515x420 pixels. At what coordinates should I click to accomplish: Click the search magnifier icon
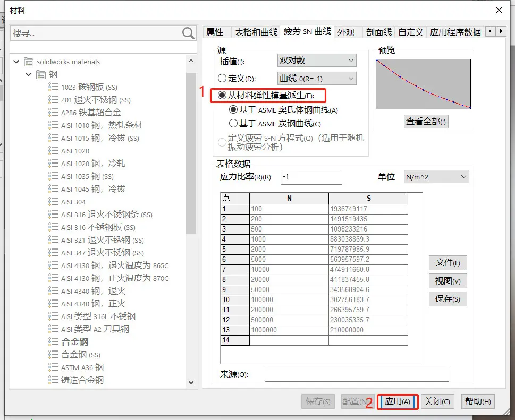tap(188, 33)
